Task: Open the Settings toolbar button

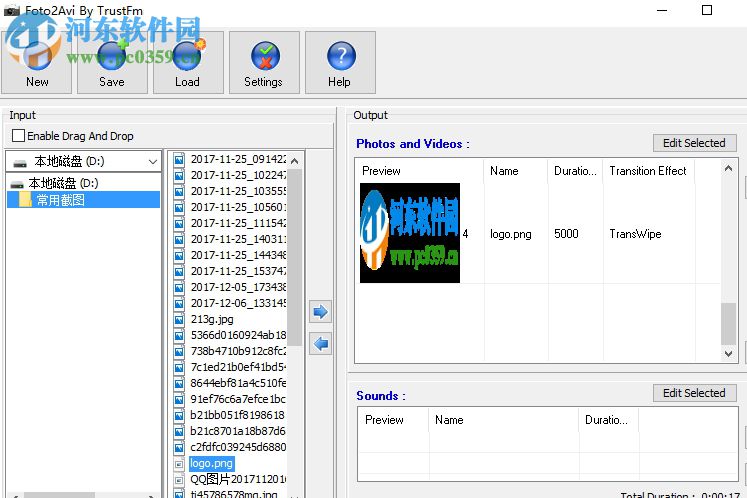Action: click(x=264, y=62)
